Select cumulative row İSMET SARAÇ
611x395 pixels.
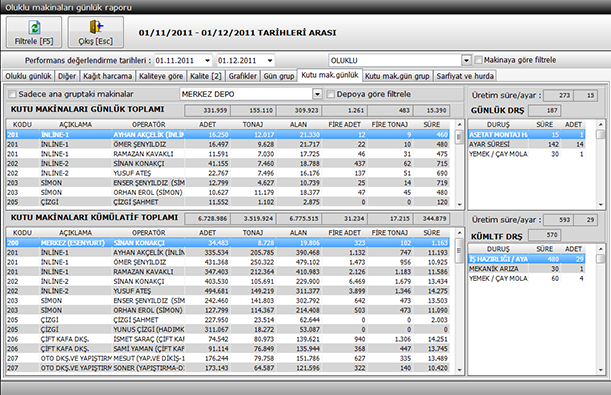[228, 339]
